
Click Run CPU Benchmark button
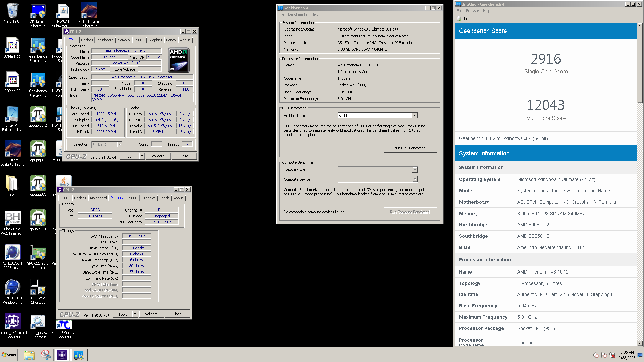[410, 148]
